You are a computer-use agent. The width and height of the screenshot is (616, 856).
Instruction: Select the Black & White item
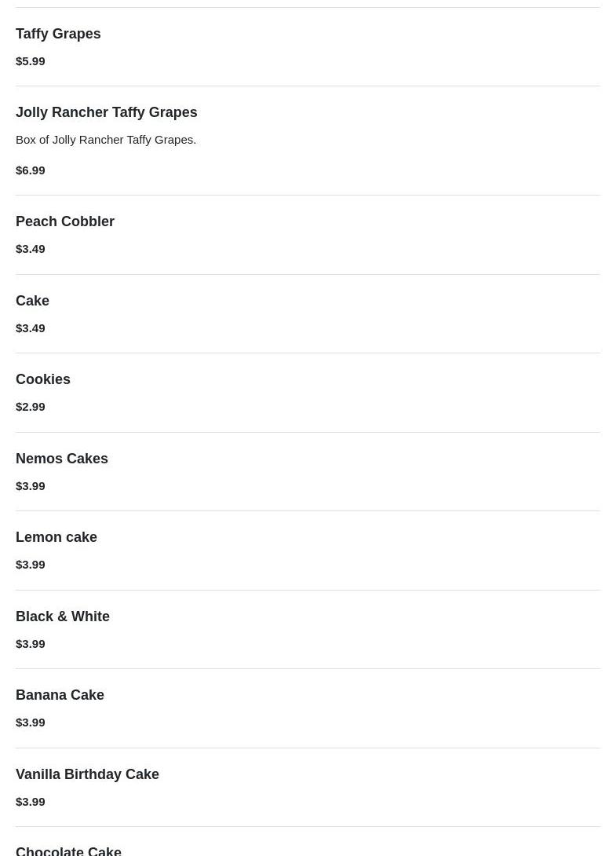click(63, 616)
